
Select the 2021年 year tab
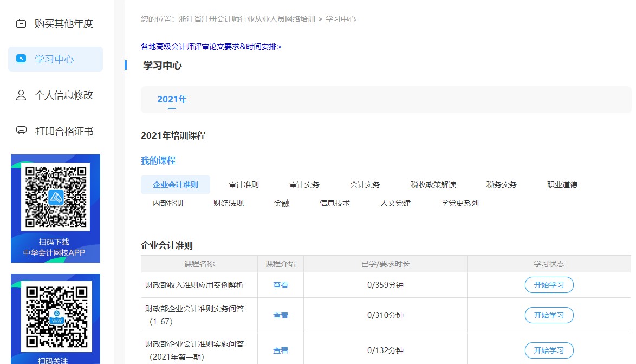(x=172, y=99)
